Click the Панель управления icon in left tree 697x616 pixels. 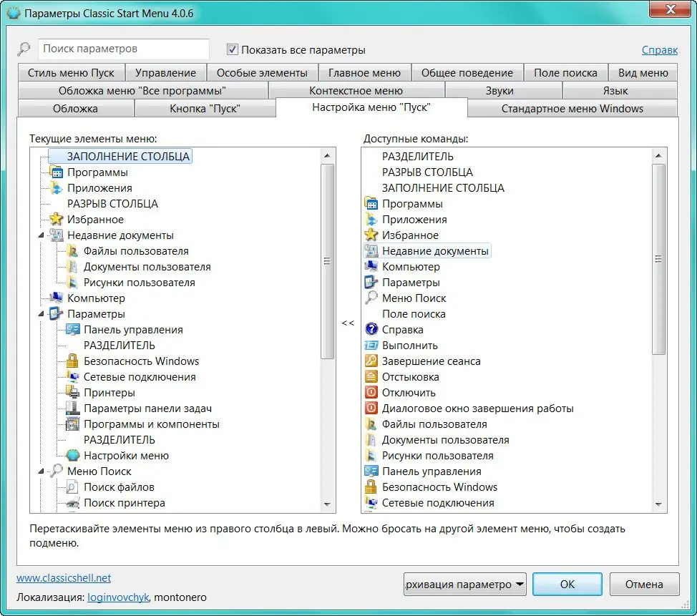[x=73, y=329]
